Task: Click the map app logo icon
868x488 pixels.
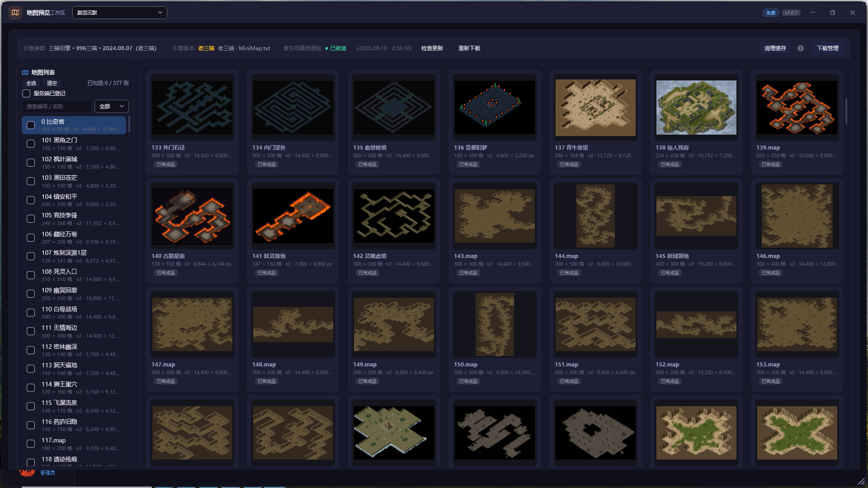Action: pyautogui.click(x=15, y=13)
